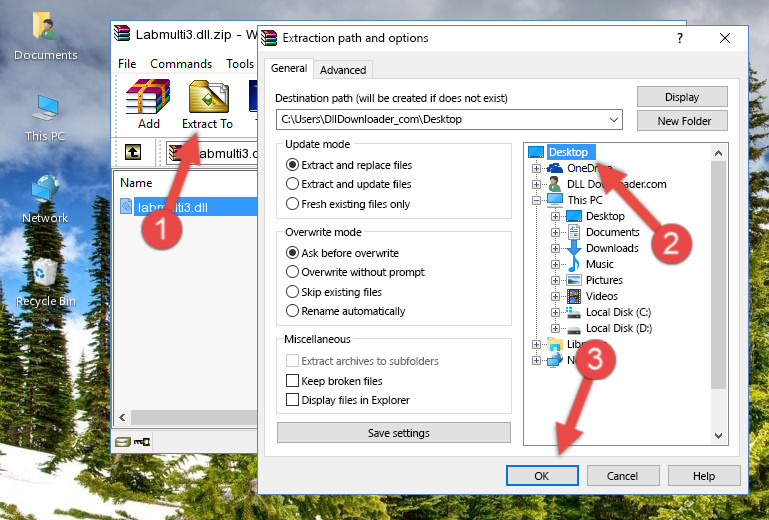Click the Help button

704,476
